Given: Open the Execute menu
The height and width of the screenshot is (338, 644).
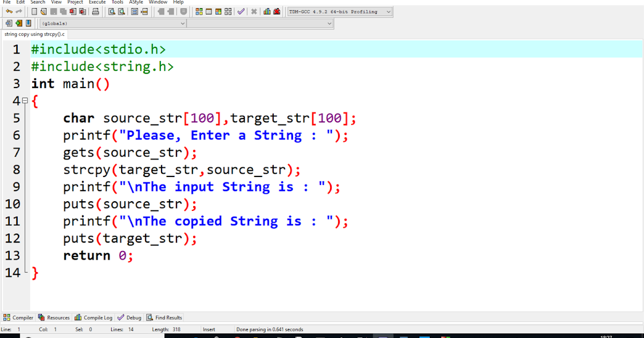Looking at the screenshot, I should click(97, 2).
